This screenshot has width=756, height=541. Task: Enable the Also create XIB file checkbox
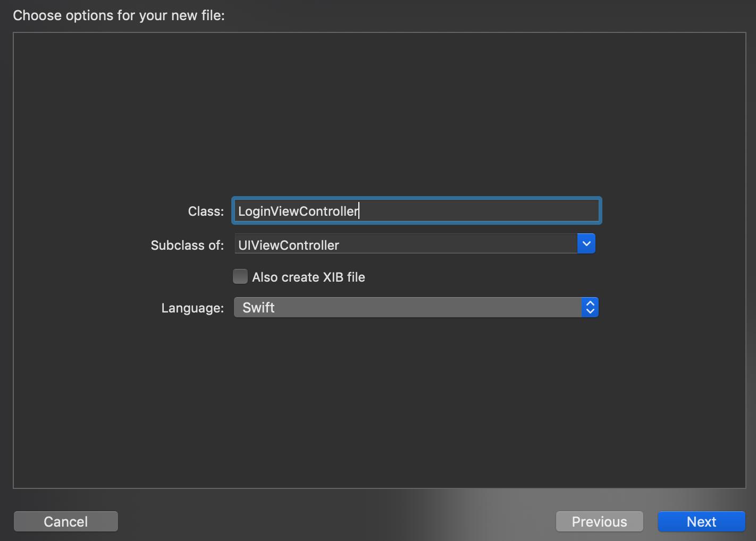240,276
